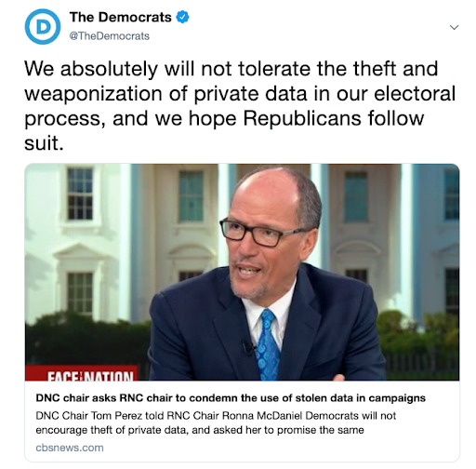Click the cbsnews.com source link
The height and width of the screenshot is (469, 476).
(x=70, y=448)
